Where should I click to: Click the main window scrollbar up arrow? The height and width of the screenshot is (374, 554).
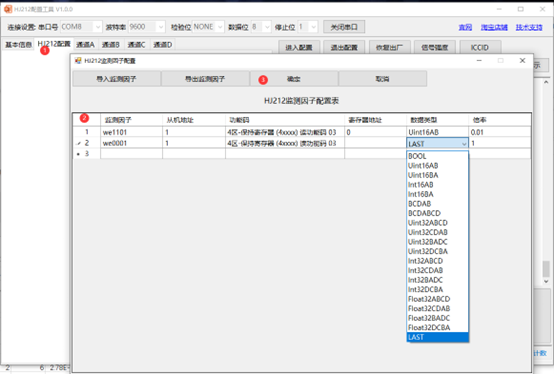(x=546, y=82)
